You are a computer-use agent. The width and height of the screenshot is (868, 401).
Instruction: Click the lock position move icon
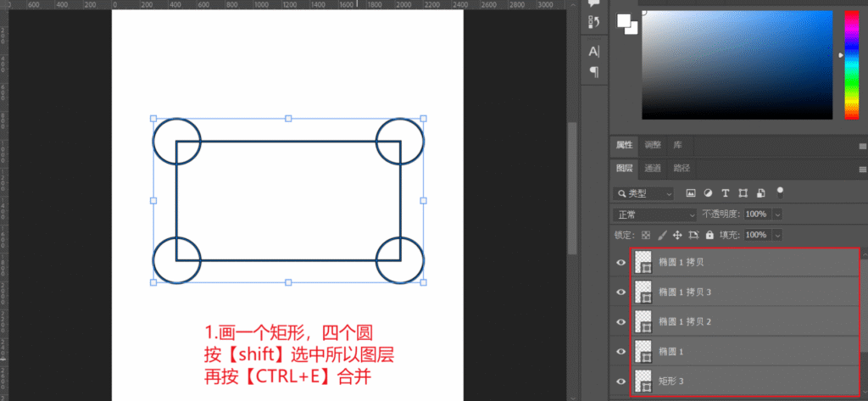677,235
